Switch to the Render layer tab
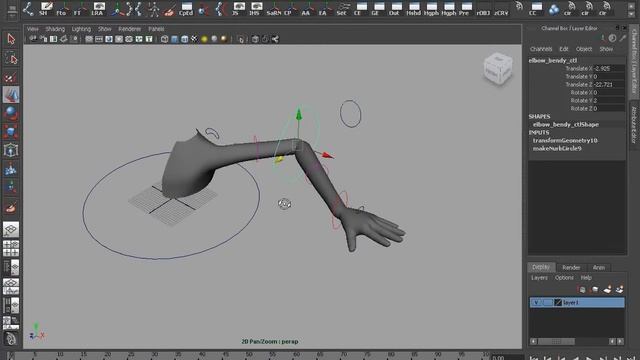The image size is (640, 360). point(571,267)
